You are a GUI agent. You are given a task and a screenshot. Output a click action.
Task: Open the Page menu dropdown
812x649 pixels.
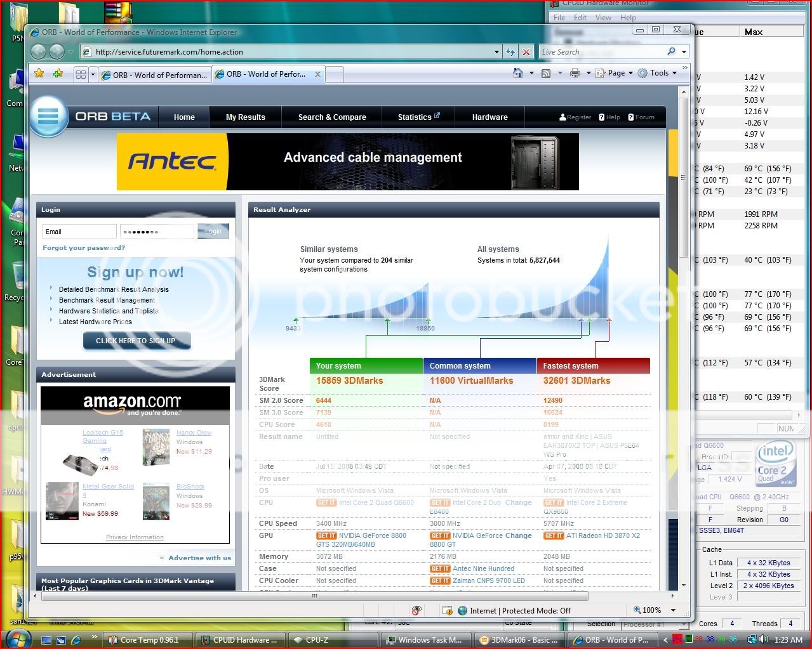pyautogui.click(x=614, y=73)
